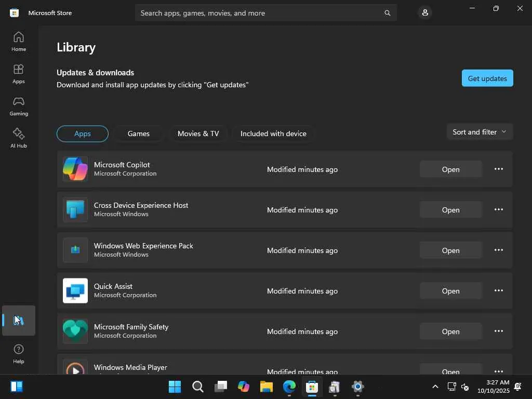This screenshot has width=532, height=399.
Task: Open the clock and date panel
Action: tap(494, 387)
